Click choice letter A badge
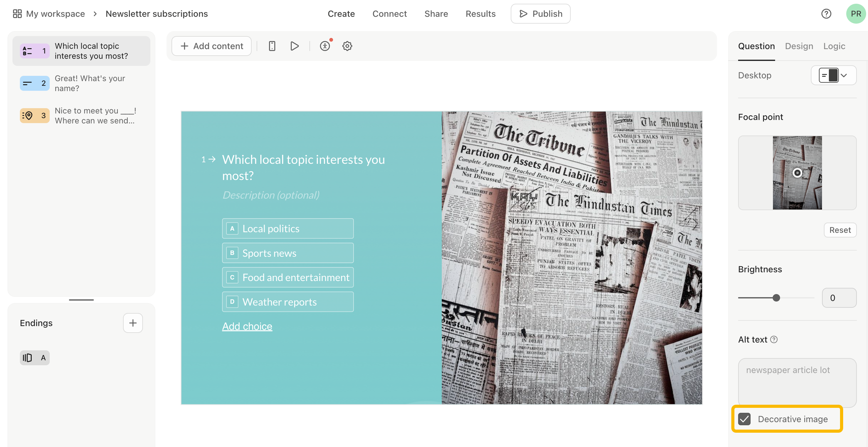This screenshot has width=868, height=447. point(232,228)
